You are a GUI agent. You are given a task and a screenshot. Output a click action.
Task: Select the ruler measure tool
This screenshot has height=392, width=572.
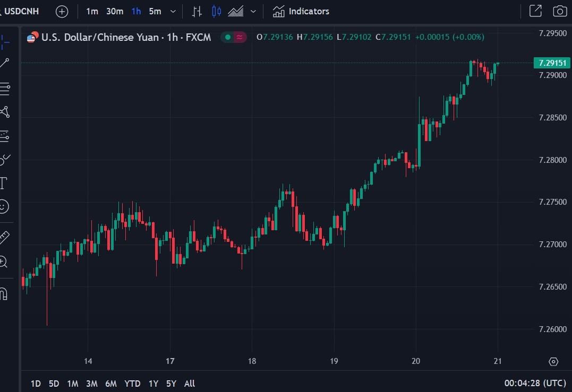click(4, 237)
